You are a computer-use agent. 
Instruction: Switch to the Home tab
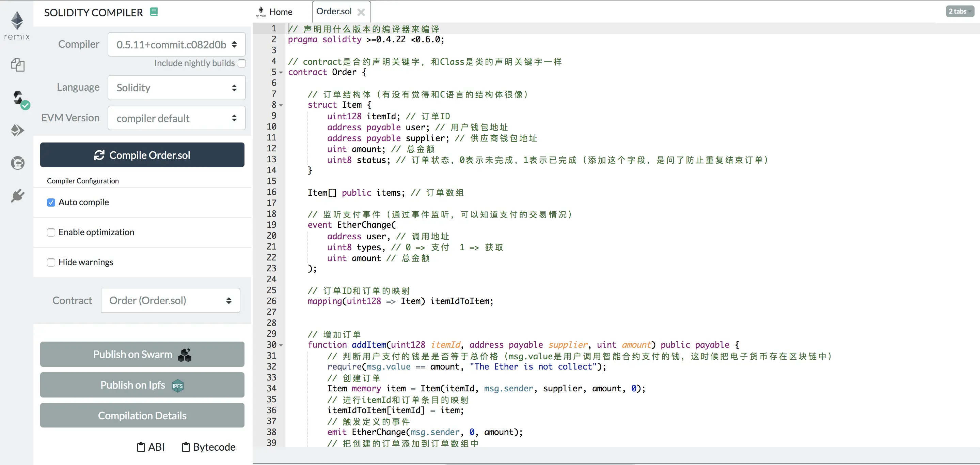(280, 12)
